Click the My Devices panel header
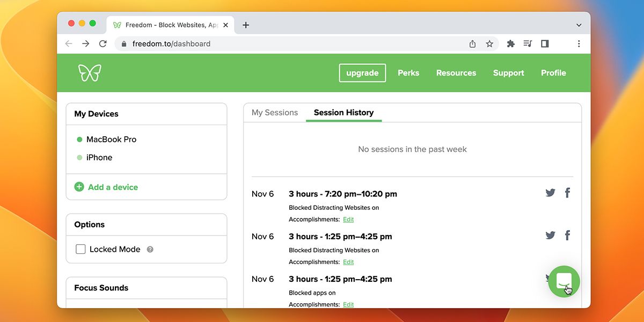 pos(146,114)
